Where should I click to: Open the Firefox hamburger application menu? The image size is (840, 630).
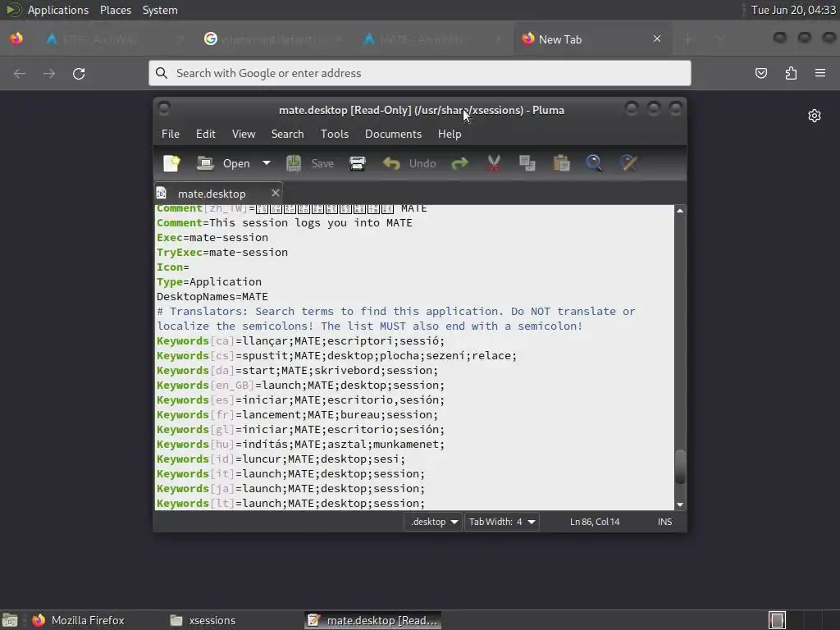[x=820, y=73]
